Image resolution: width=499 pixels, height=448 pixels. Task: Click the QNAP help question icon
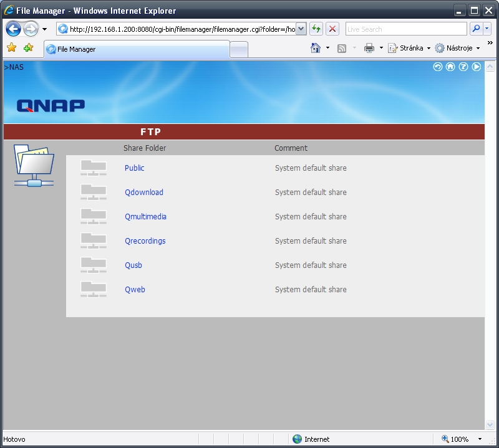point(463,67)
